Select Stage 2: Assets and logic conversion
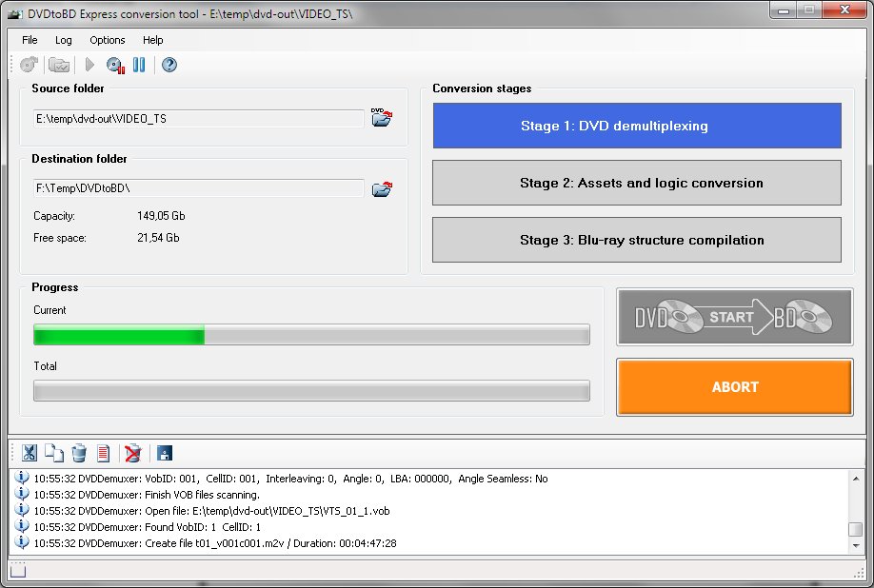 [637, 183]
